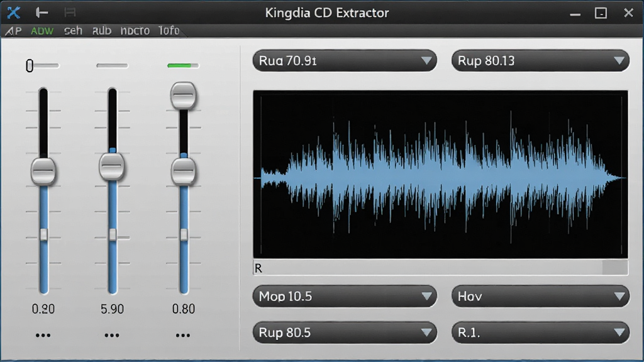644x362 pixels.
Task: Maximize the Kingdia CD Extractor window
Action: (x=601, y=13)
